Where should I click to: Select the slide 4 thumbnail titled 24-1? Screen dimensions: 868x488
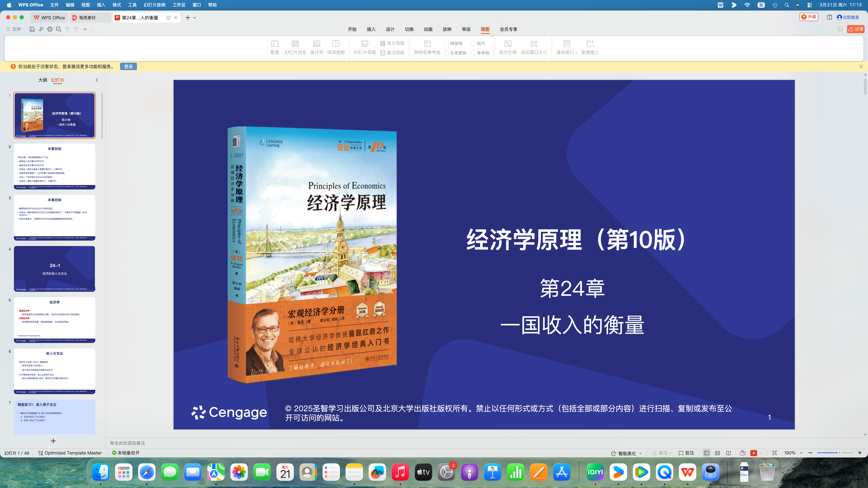55,268
